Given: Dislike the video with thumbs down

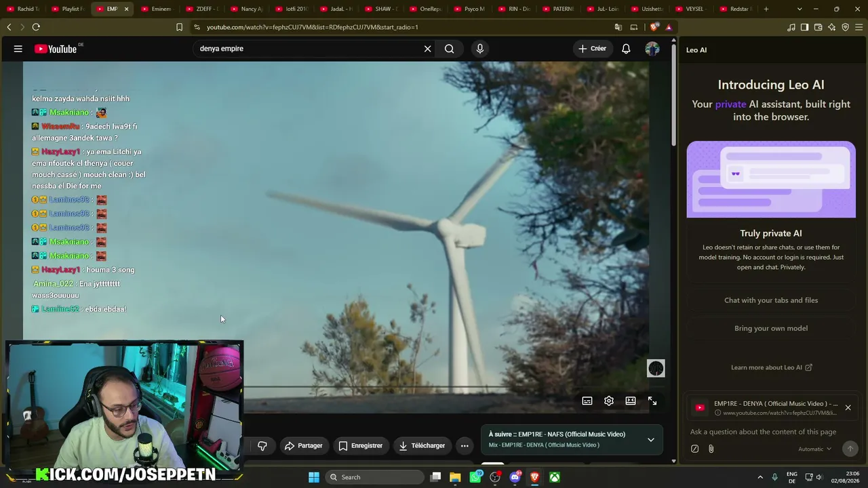Looking at the screenshot, I should click(x=262, y=445).
